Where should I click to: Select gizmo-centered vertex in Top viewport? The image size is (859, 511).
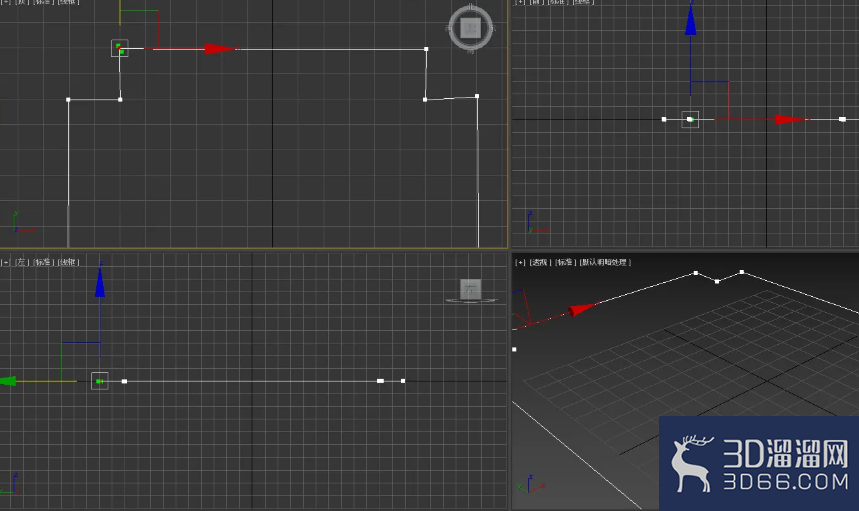(x=120, y=48)
